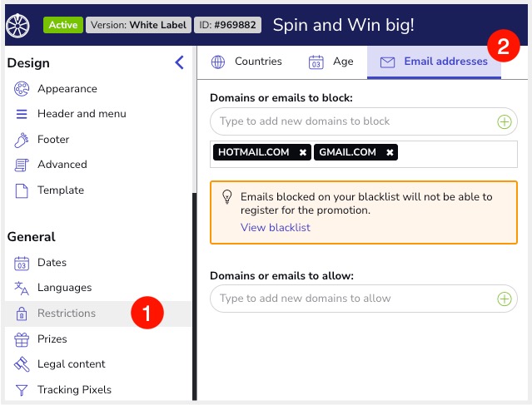Switch to the Age tab
Image resolution: width=532 pixels, height=405 pixels.
pyautogui.click(x=331, y=62)
